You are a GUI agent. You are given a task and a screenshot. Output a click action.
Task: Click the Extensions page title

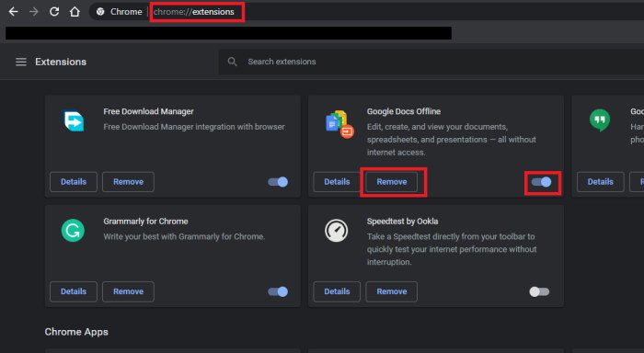61,62
